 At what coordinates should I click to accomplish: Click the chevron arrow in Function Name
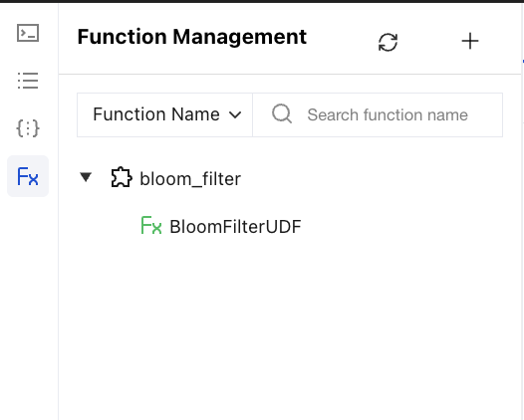pyautogui.click(x=235, y=115)
